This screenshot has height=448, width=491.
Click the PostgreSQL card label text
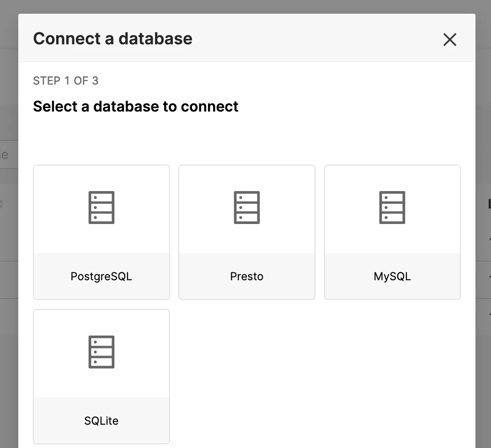pos(101,276)
